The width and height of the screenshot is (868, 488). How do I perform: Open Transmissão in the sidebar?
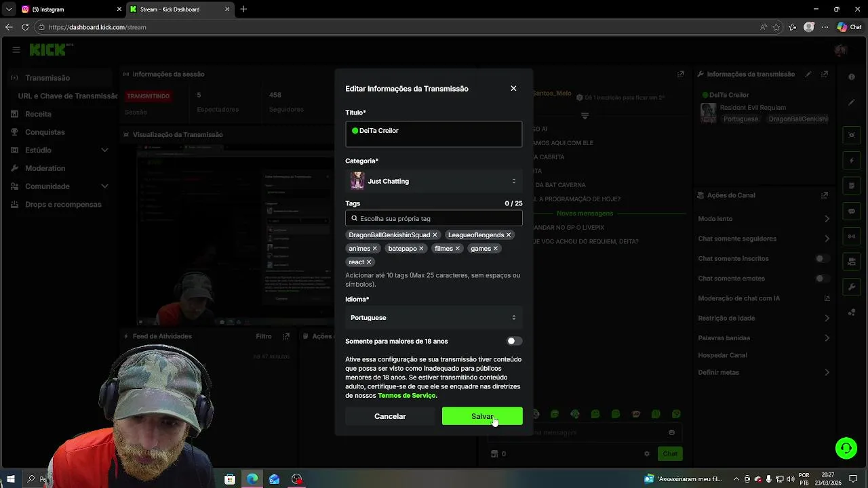pyautogui.click(x=59, y=78)
